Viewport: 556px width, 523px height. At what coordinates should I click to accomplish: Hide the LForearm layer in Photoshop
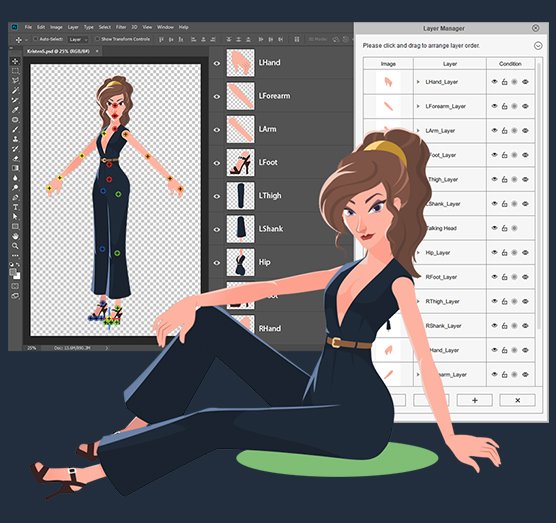(x=217, y=96)
